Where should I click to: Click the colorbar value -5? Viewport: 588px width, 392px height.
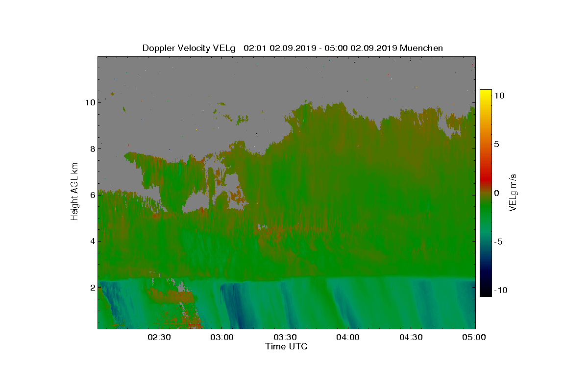[x=499, y=242]
